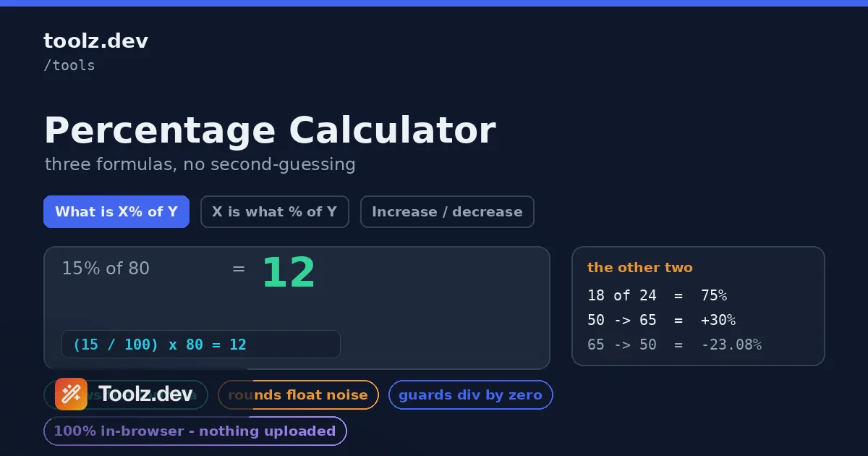Click the orange magic wand logo icon
The image size is (868, 456).
(x=71, y=394)
